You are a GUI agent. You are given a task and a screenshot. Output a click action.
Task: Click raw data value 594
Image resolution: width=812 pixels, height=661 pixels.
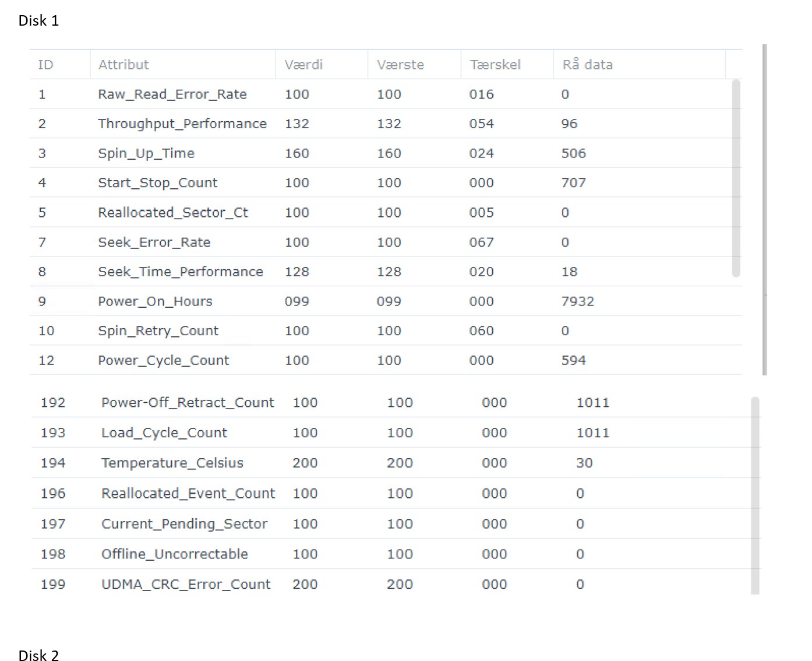[574, 360]
